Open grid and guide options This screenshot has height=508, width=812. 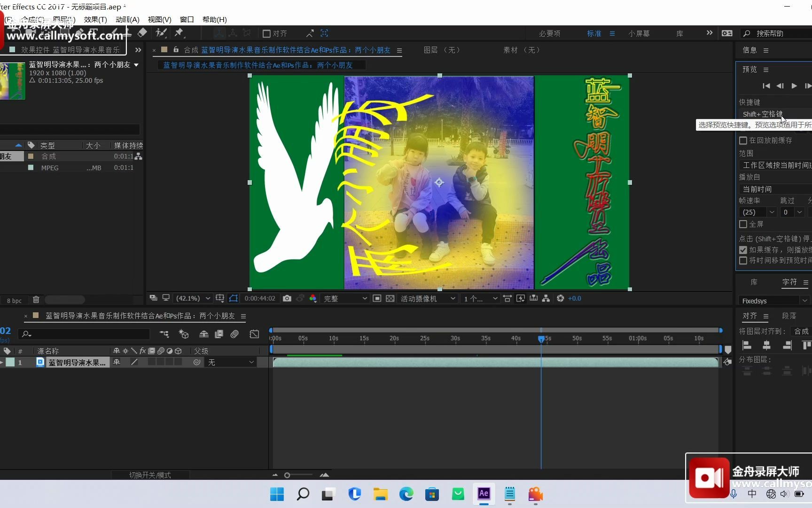pos(220,298)
